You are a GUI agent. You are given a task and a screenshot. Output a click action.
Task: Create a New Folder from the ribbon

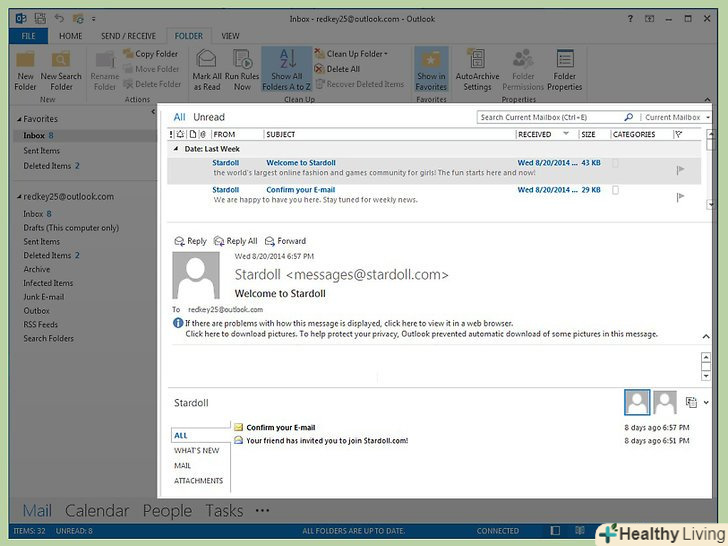25,71
